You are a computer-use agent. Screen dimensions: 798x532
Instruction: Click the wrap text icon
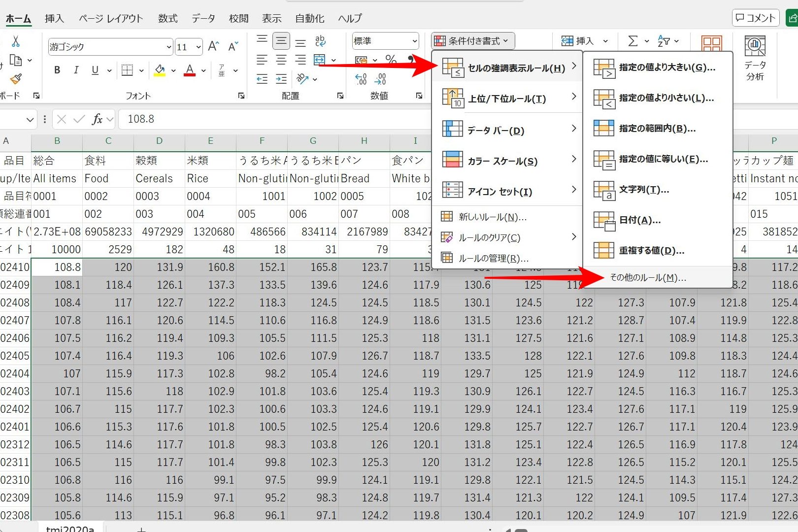coord(320,40)
